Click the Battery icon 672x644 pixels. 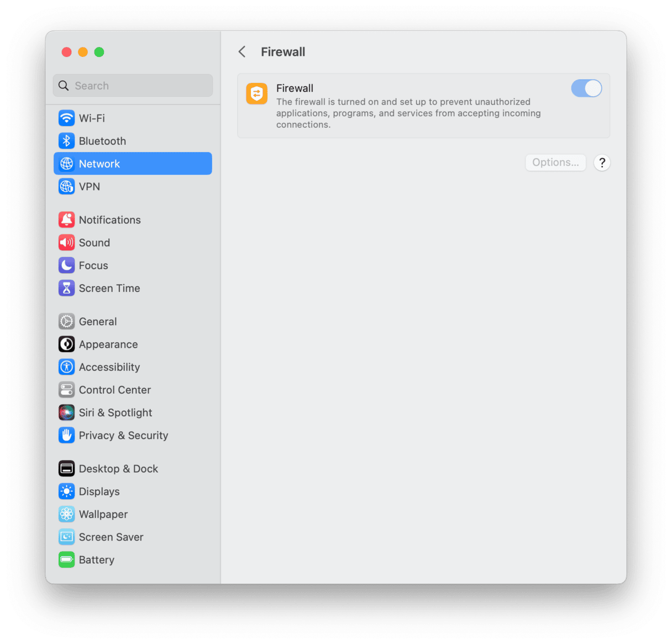coord(67,559)
